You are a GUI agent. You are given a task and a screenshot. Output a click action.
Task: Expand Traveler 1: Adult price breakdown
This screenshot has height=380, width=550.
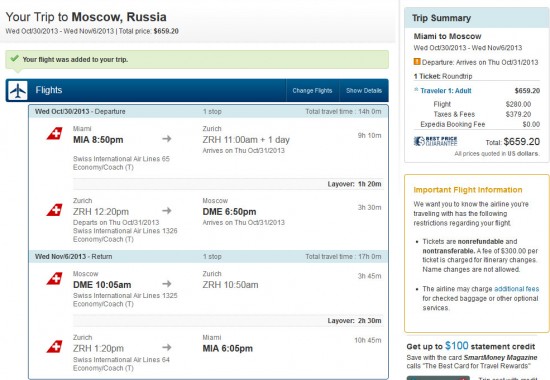click(445, 91)
